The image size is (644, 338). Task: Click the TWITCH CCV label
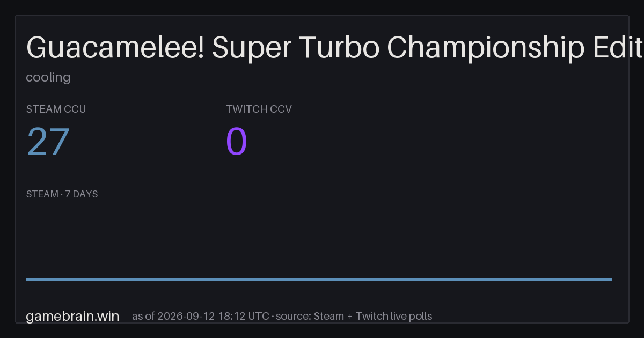[259, 109]
